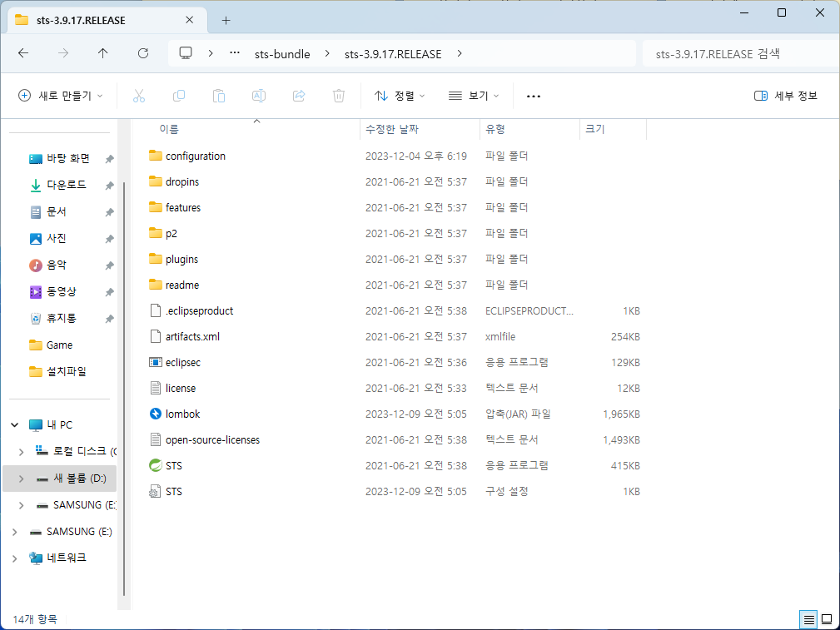The image size is (840, 630).
Task: Select the STS configuration settings file icon
Action: click(156, 491)
